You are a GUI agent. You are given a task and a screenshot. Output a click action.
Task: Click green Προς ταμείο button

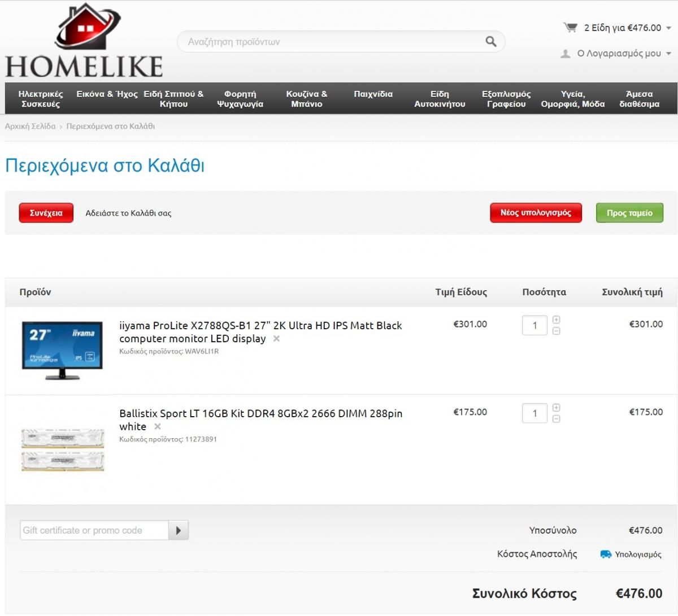click(x=629, y=213)
